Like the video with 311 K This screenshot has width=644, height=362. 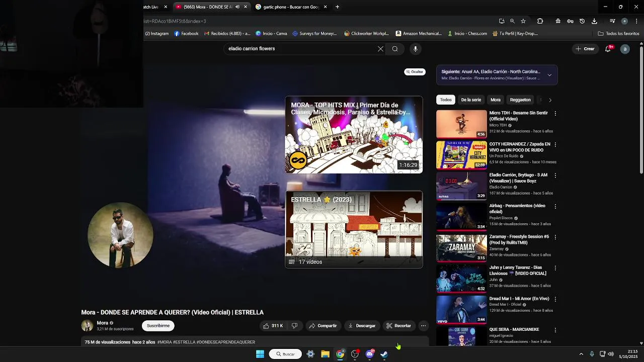(273, 326)
